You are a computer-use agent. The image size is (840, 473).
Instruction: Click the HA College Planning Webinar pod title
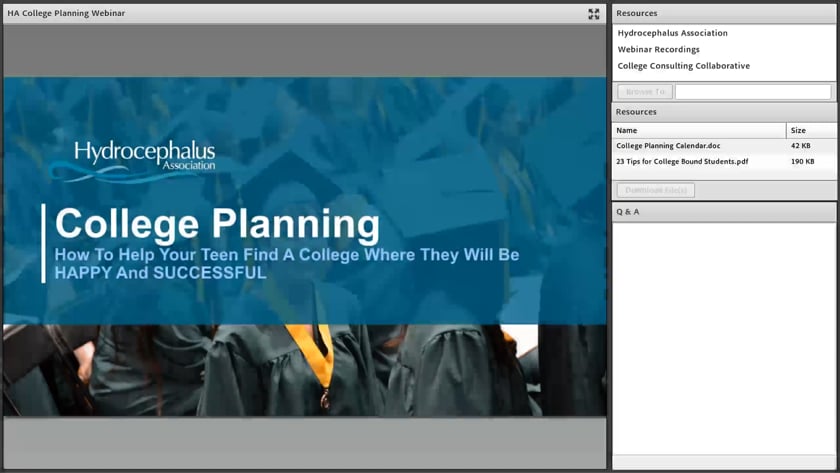tap(66, 13)
